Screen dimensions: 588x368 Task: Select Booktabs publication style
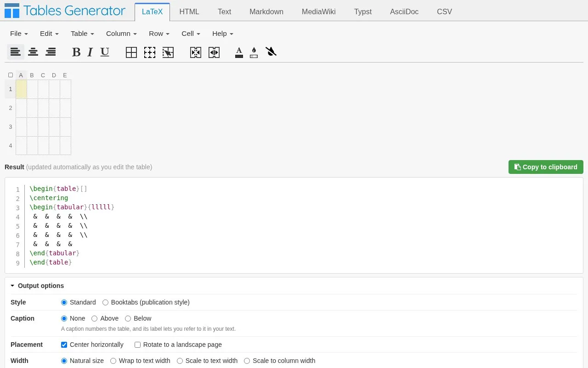(106, 302)
